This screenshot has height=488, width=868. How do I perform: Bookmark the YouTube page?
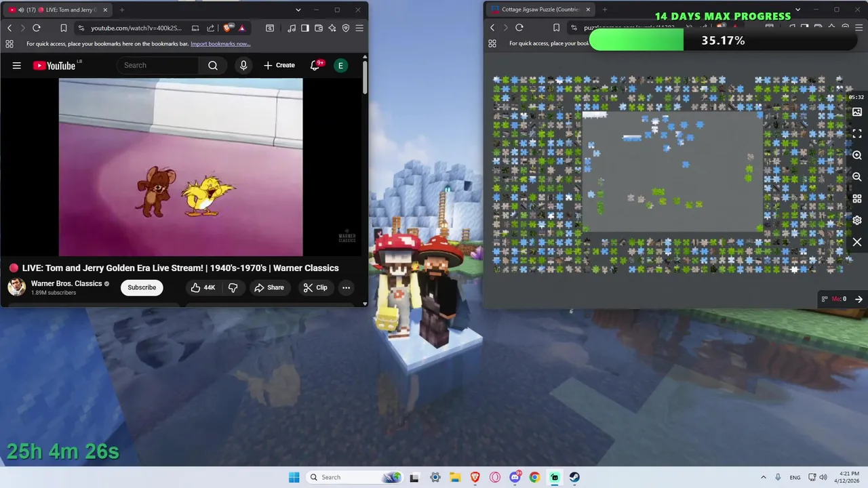63,28
